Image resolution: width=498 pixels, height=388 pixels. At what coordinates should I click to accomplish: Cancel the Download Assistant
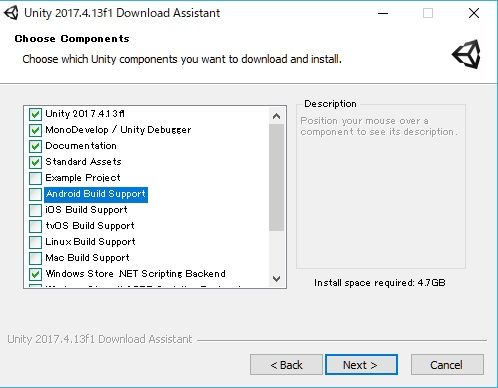click(x=447, y=365)
